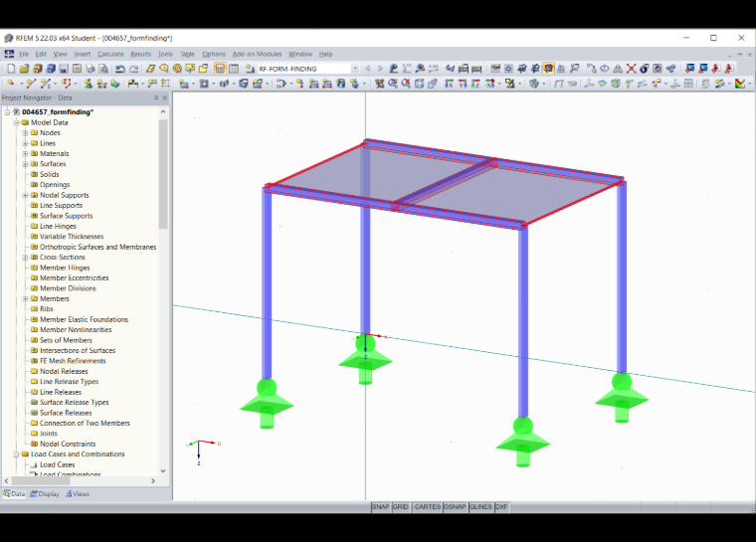Click the isometric wireframe cube icon
Image resolution: width=756 pixels, height=542 pixels.
(x=420, y=84)
